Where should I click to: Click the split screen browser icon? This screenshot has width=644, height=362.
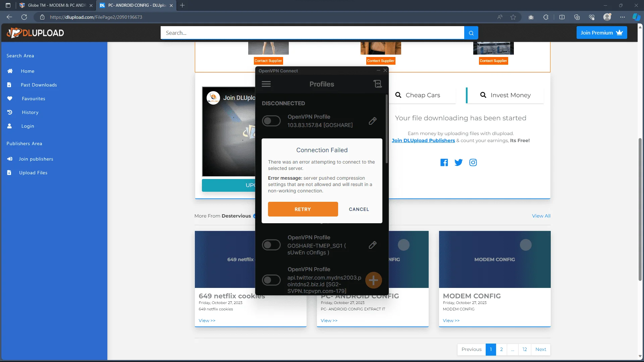pyautogui.click(x=562, y=17)
